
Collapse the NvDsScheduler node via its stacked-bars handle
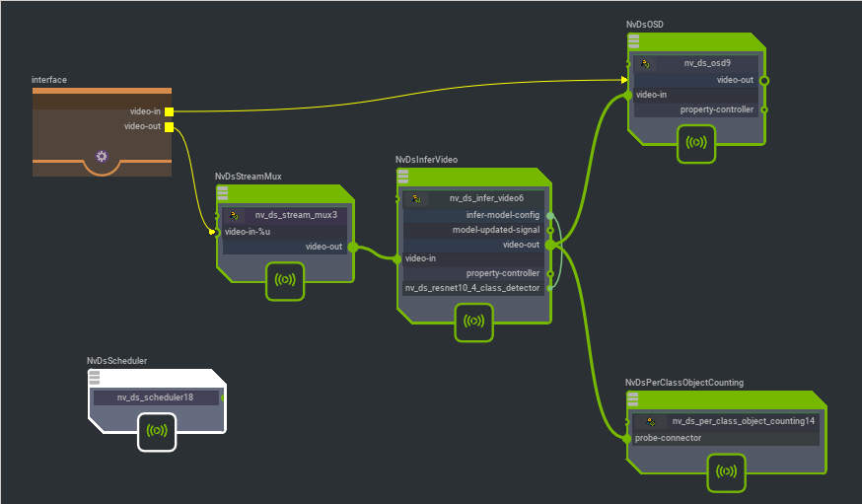coord(94,377)
